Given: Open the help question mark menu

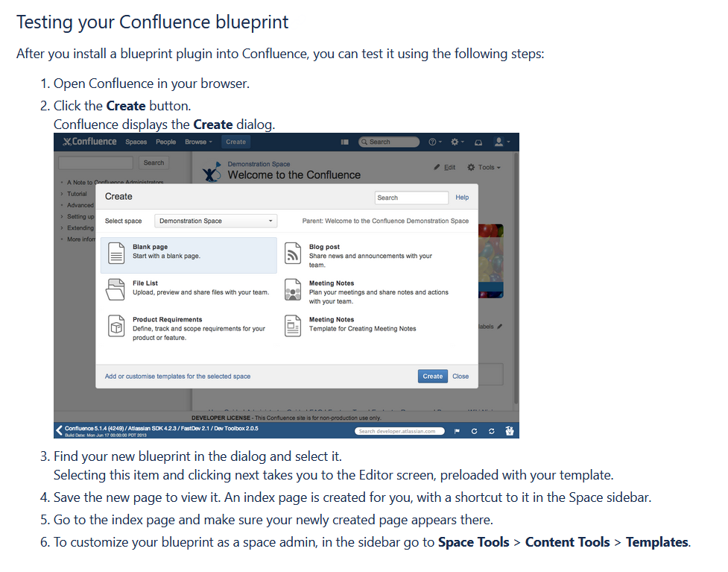Looking at the screenshot, I should tap(434, 142).
